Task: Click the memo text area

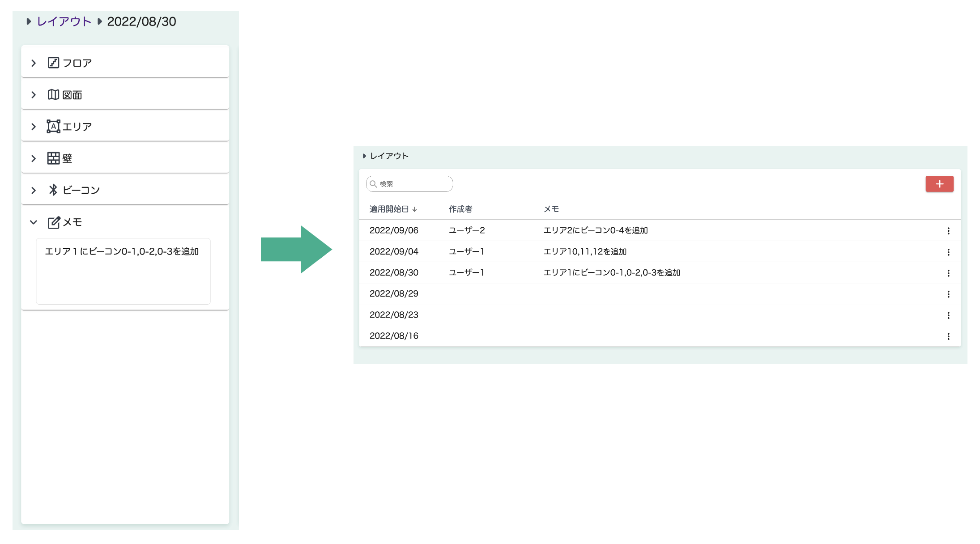Action: 123,271
